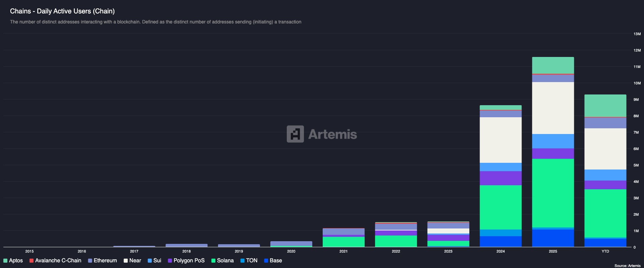Click the 2015 x-axis label

[x=30, y=251]
